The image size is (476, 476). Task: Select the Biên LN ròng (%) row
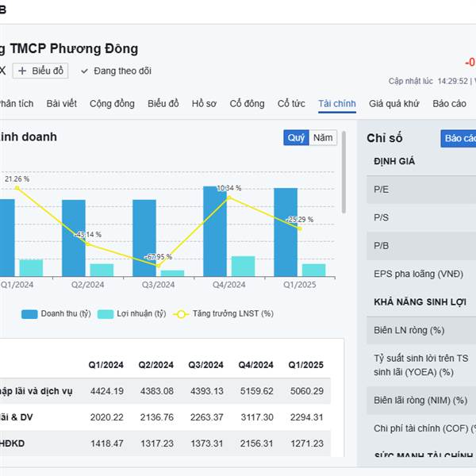[x=421, y=330]
